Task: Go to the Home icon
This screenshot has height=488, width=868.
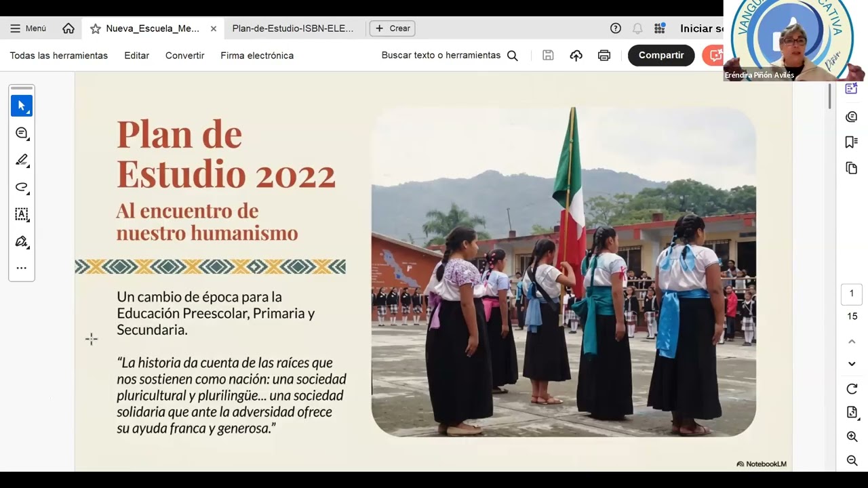Action: (x=68, y=28)
